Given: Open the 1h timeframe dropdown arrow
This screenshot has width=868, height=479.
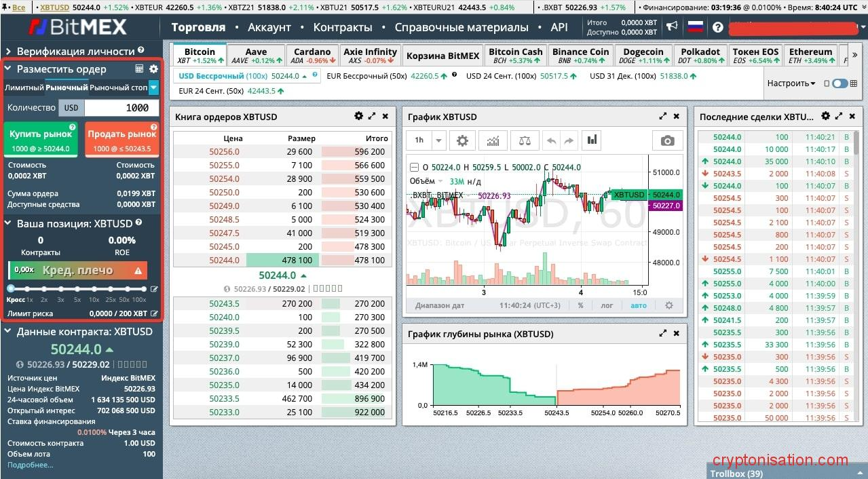Looking at the screenshot, I should [x=438, y=140].
